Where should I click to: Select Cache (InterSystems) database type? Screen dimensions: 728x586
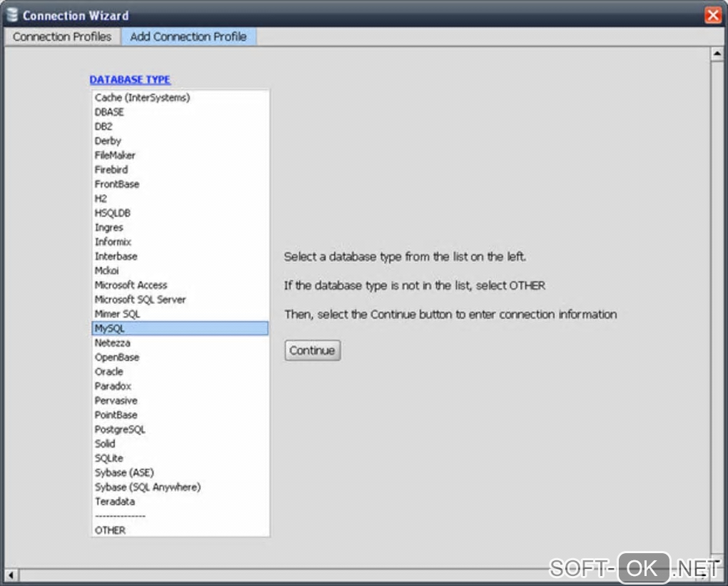coord(180,98)
